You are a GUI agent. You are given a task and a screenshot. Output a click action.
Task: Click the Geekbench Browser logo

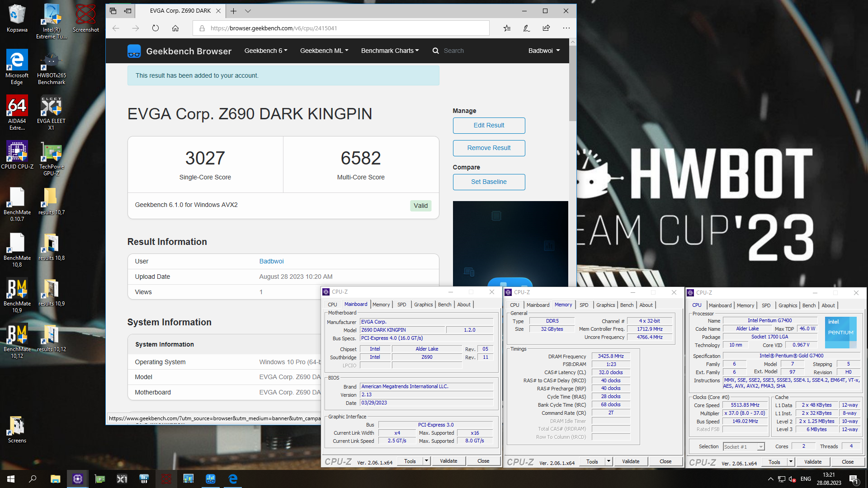[179, 51]
